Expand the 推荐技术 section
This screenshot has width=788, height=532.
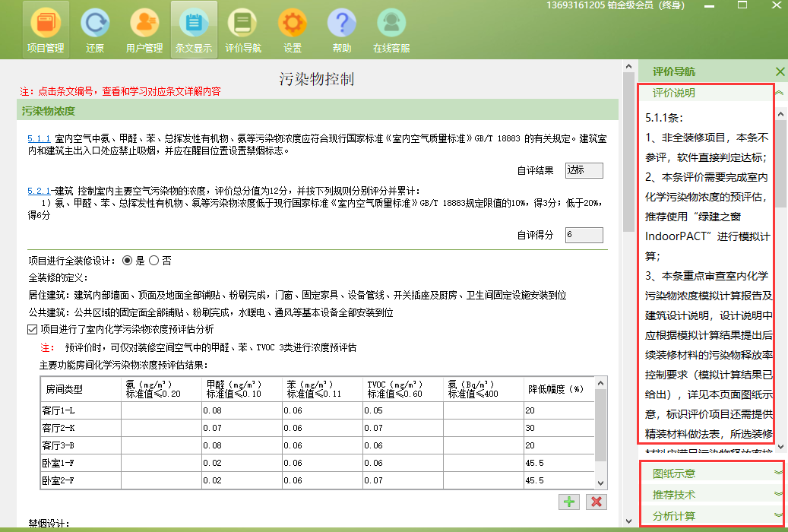point(778,494)
